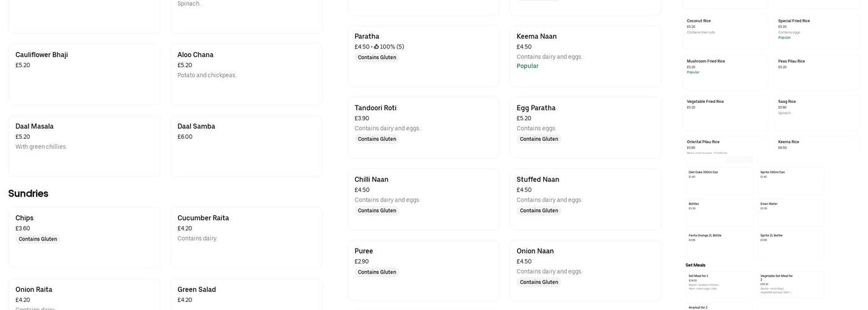This screenshot has height=310, width=868.
Task: Select Stuffed Naan card
Action: point(585,198)
